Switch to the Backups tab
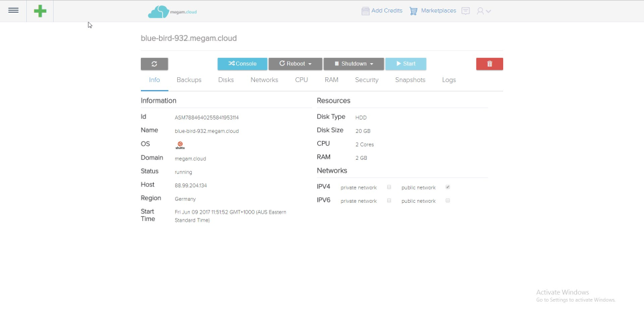The height and width of the screenshot is (311, 644). click(189, 80)
